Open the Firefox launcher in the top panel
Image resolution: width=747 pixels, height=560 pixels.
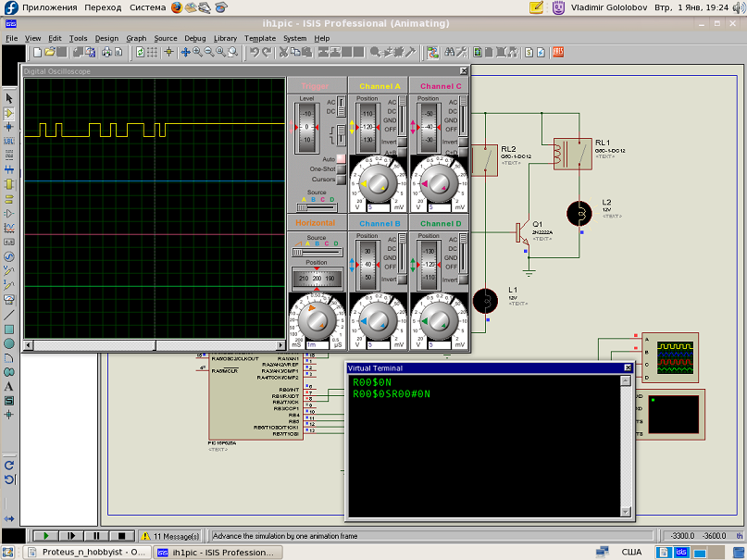click(x=177, y=7)
